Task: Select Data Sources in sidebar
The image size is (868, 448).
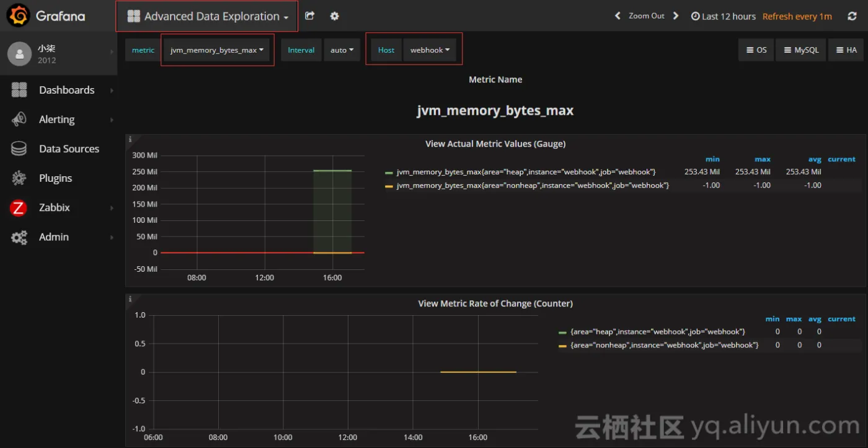Action: tap(69, 149)
